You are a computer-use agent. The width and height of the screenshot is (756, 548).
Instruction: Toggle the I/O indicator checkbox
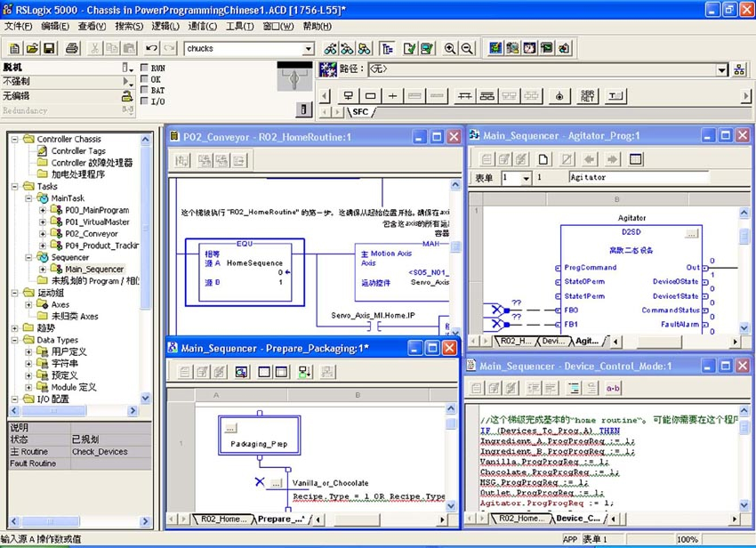[144, 101]
